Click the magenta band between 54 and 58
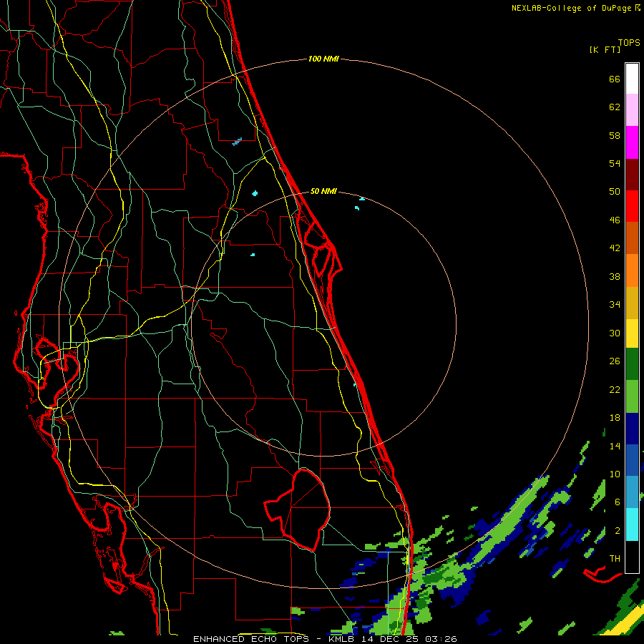 (x=632, y=142)
